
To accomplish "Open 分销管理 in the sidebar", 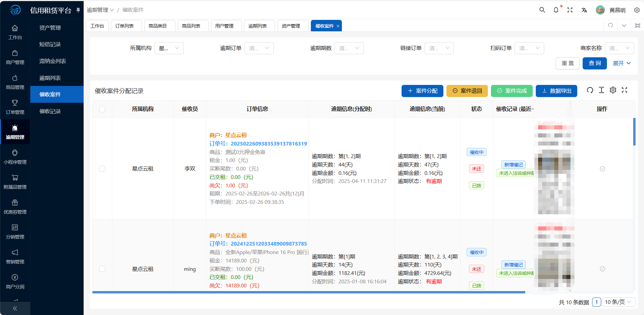I will tap(15, 232).
